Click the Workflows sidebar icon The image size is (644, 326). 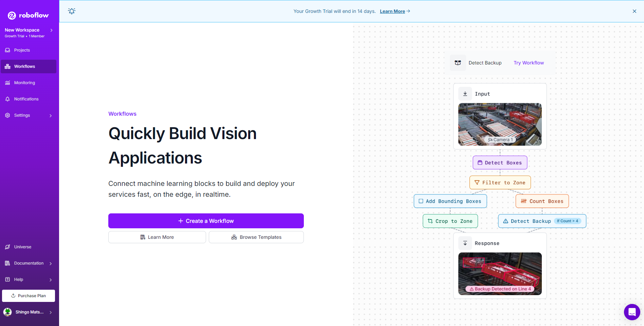click(x=7, y=66)
